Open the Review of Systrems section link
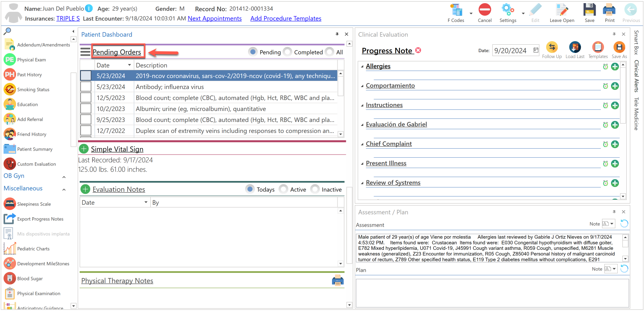 pyautogui.click(x=393, y=182)
